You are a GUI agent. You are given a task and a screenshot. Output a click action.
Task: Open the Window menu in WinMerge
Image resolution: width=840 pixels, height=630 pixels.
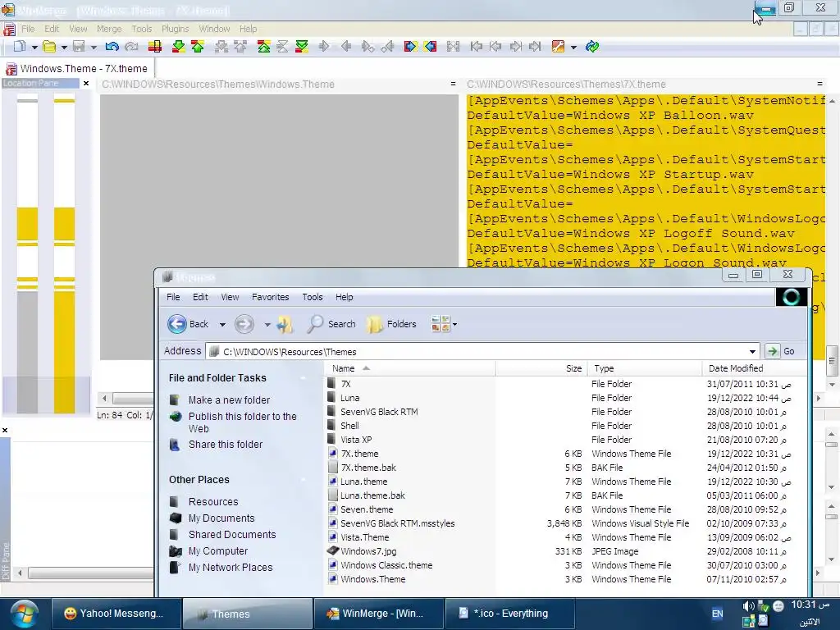pos(214,29)
